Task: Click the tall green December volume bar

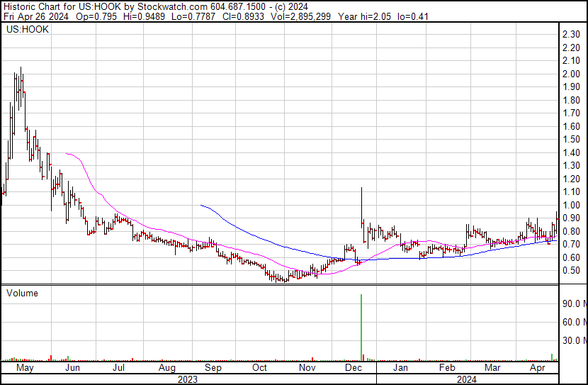Action: [361, 326]
